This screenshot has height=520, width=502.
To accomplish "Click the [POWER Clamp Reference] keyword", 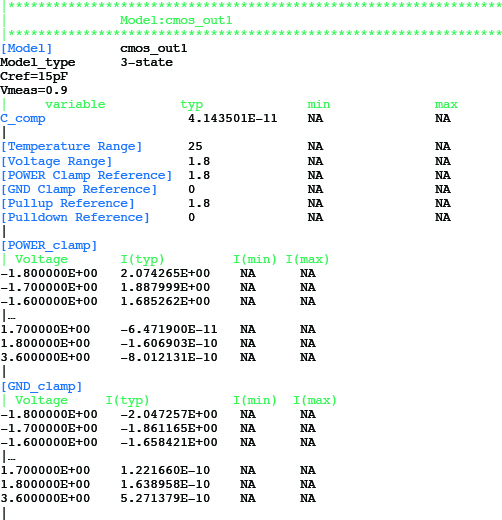I will [86, 175].
